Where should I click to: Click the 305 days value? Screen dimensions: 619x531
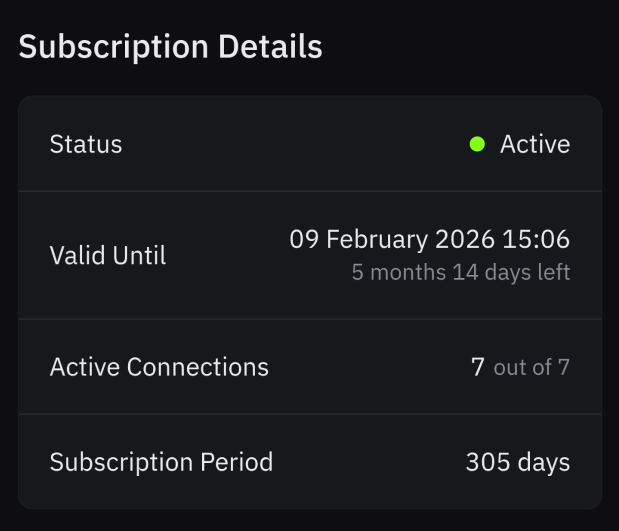pyautogui.click(x=518, y=463)
